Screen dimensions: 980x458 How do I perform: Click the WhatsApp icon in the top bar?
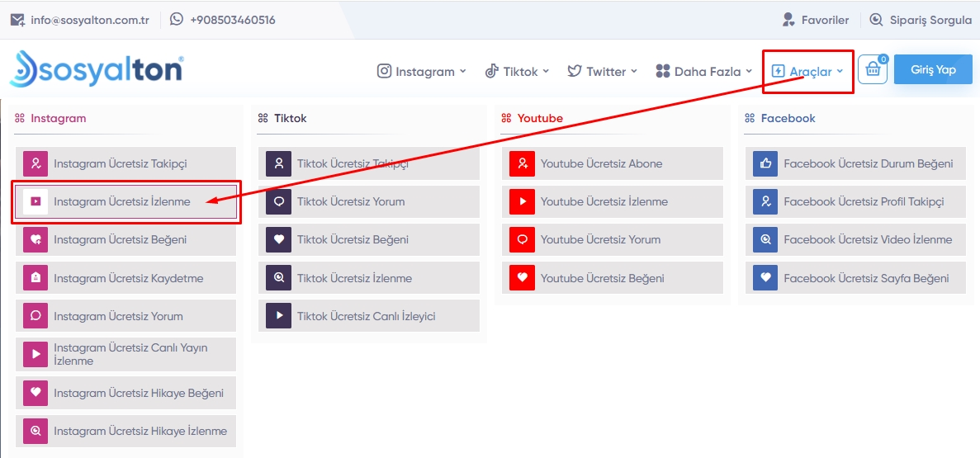coord(177,19)
